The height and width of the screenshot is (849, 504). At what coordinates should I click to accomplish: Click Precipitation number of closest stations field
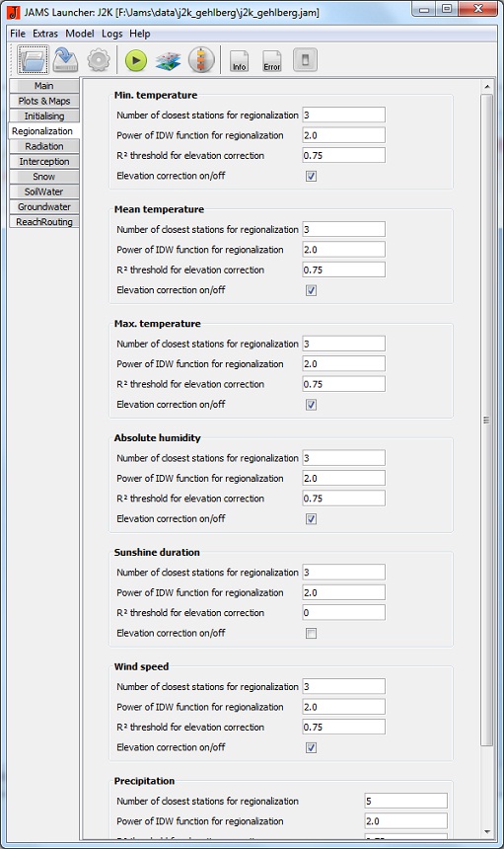tap(406, 801)
